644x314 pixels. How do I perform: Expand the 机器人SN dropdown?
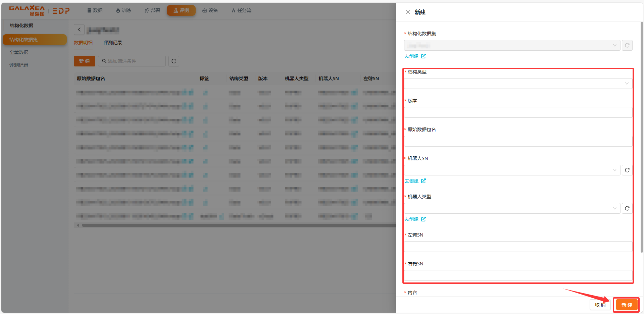512,170
